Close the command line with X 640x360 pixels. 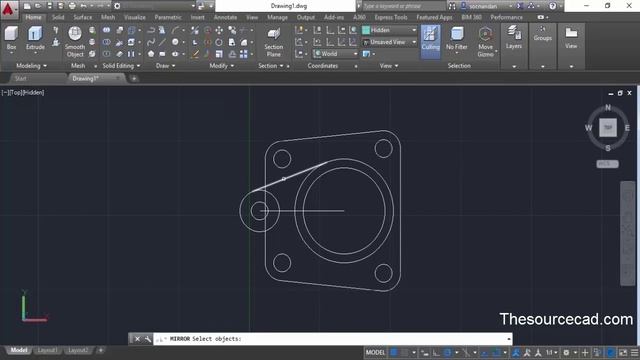coord(138,339)
